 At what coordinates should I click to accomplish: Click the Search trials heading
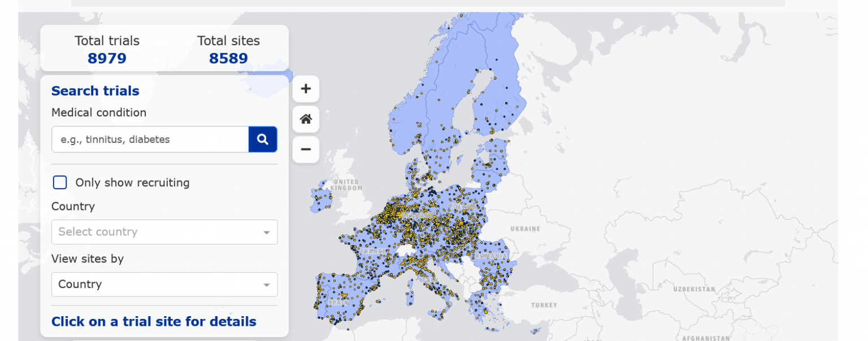pos(95,91)
